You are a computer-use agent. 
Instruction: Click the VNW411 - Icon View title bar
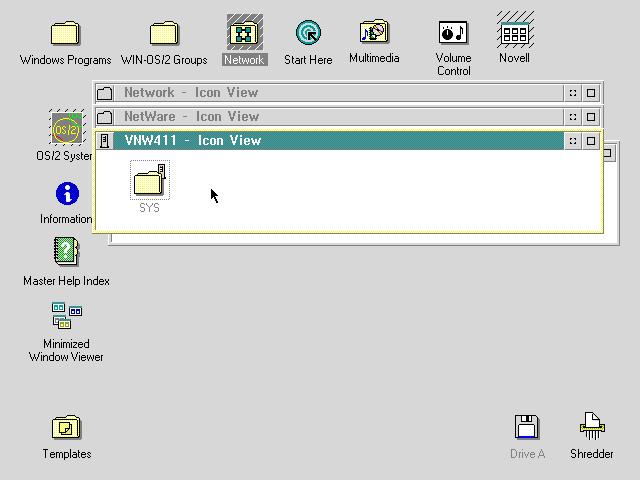click(x=338, y=141)
